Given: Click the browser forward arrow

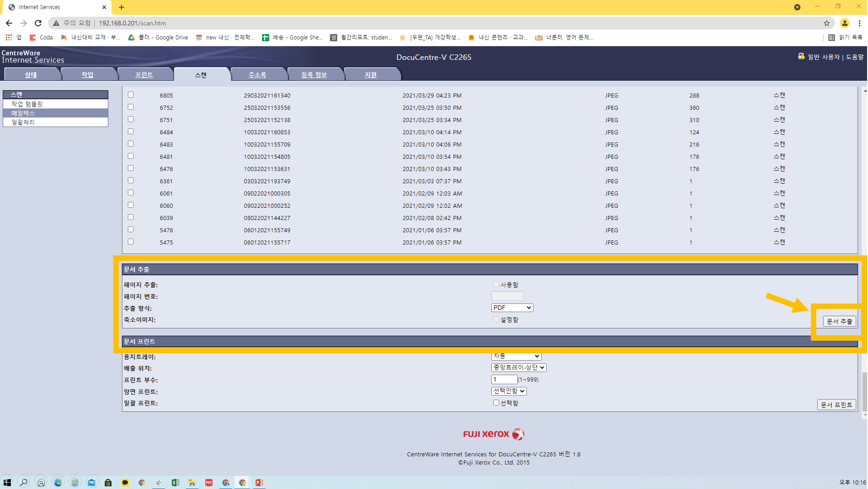Looking at the screenshot, I should [x=24, y=23].
